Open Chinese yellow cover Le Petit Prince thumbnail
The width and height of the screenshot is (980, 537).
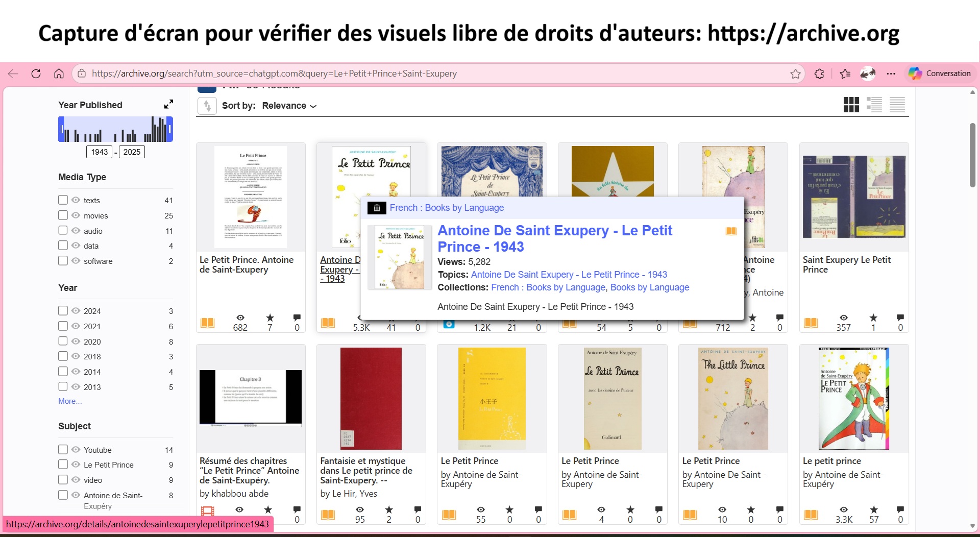click(x=492, y=399)
